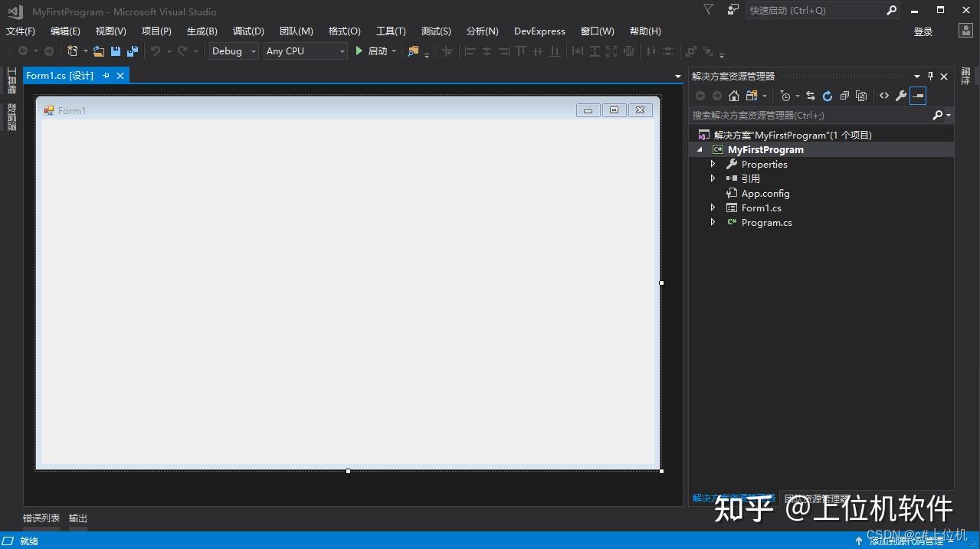
Task: Open the 工具(T) menu
Action: [x=391, y=31]
